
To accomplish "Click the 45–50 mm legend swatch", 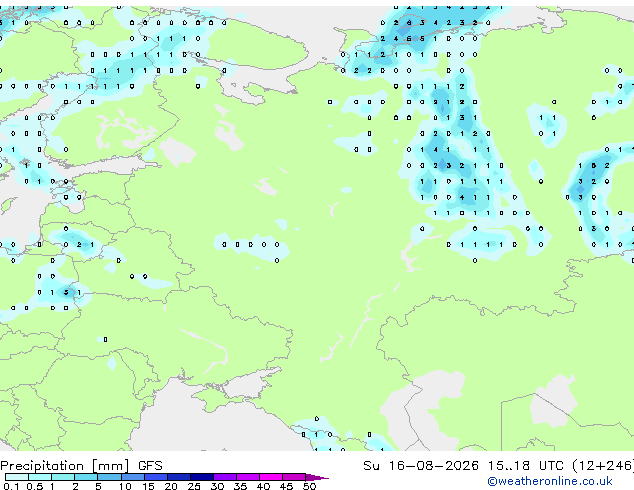I will click(294, 477).
